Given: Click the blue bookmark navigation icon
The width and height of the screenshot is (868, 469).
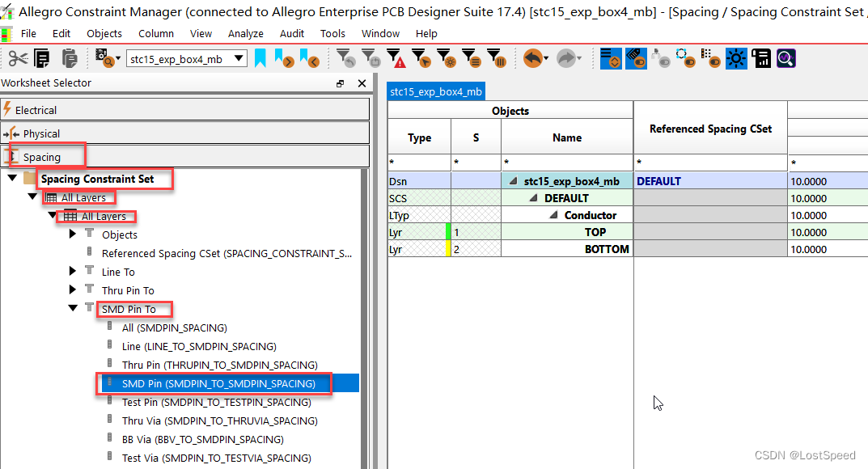Looking at the screenshot, I should click(x=258, y=58).
